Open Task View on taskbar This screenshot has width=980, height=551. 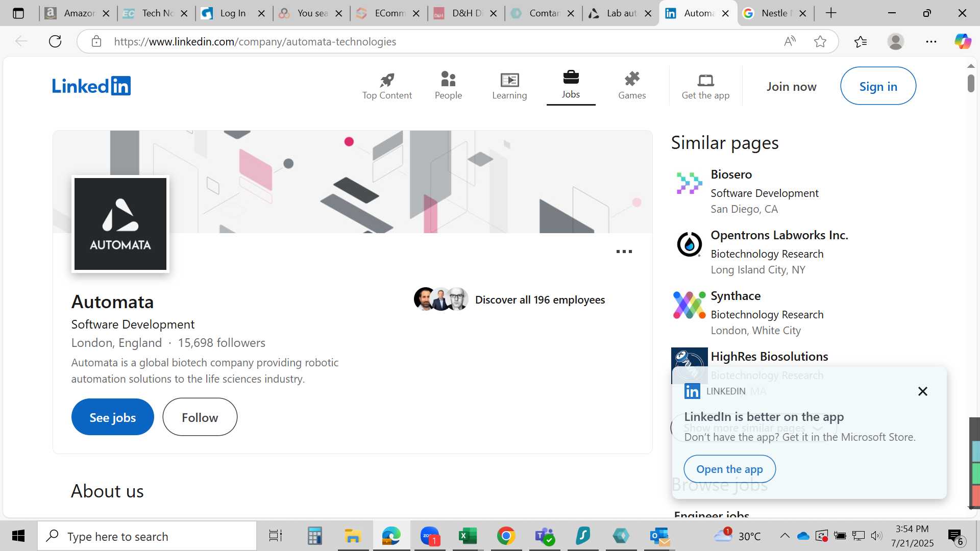(275, 536)
